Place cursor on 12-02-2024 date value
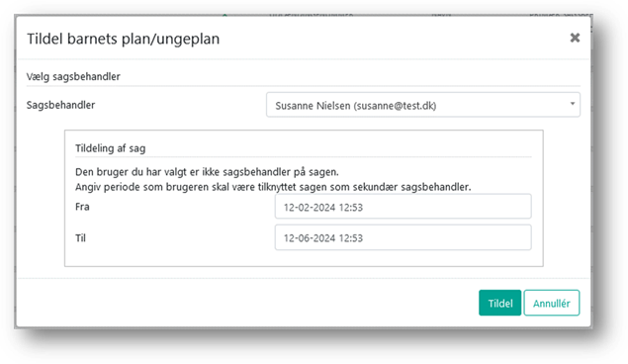 [310, 208]
